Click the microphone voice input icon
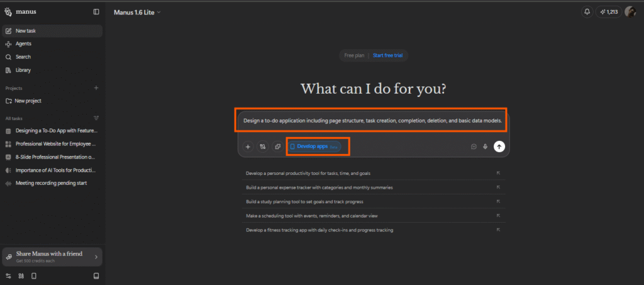Image resolution: width=644 pixels, height=285 pixels. pos(486,147)
